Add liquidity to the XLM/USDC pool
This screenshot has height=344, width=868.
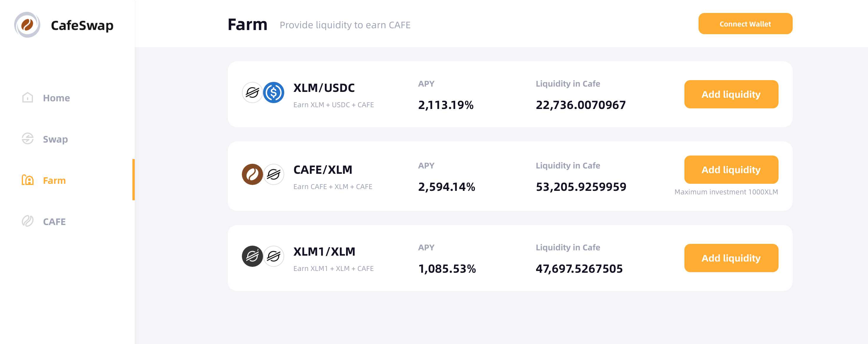tap(731, 95)
